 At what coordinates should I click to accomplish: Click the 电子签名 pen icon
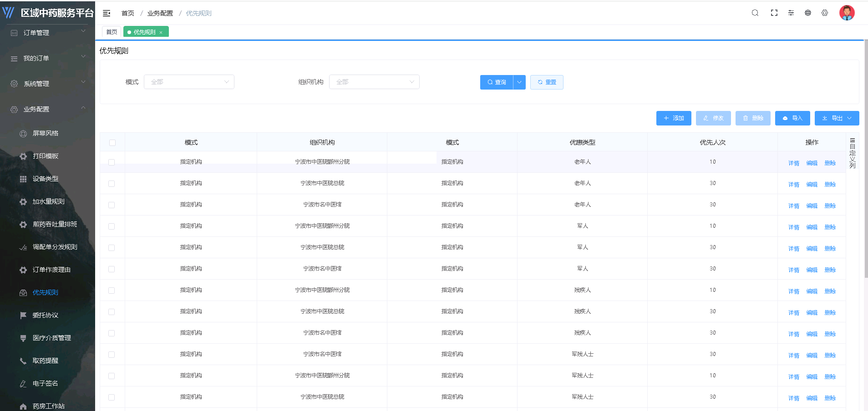click(x=23, y=383)
